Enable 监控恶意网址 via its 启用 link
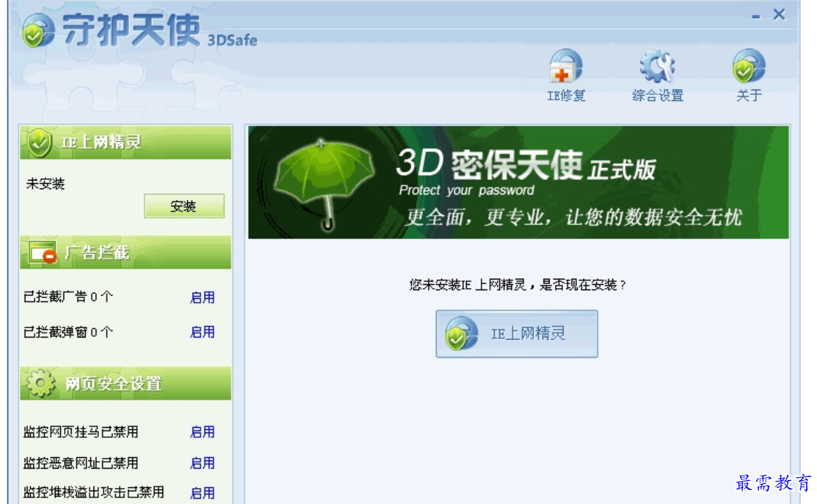817x504 pixels. click(x=203, y=463)
